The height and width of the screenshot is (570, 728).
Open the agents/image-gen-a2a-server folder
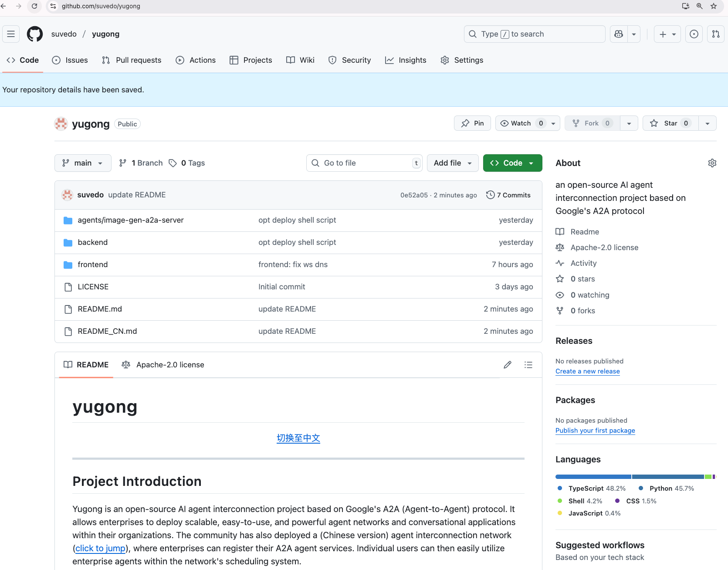131,220
